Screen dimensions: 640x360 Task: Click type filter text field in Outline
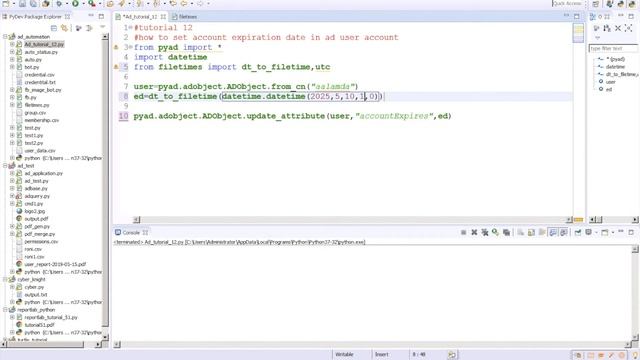613,48
